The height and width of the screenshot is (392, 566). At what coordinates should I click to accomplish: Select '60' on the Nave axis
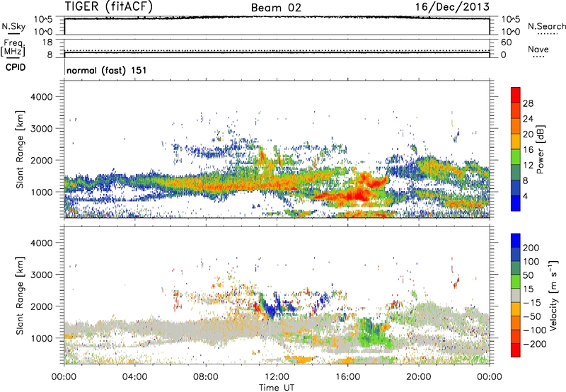507,42
